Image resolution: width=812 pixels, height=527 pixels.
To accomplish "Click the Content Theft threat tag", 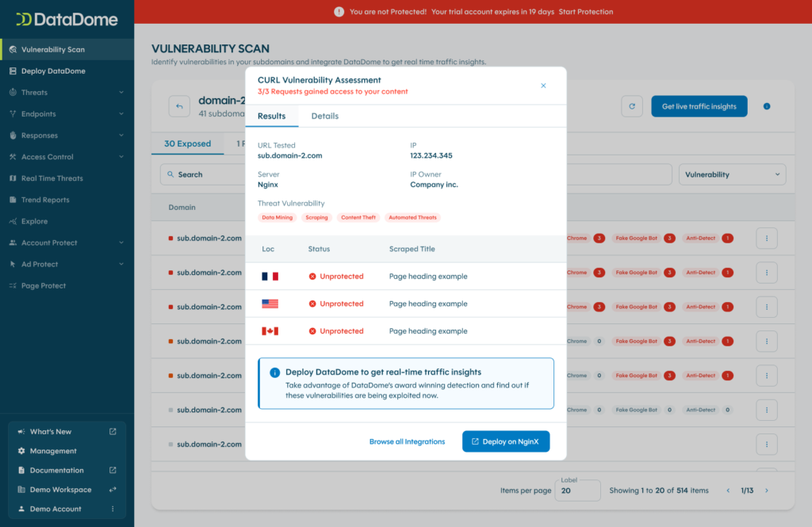I will [358, 217].
